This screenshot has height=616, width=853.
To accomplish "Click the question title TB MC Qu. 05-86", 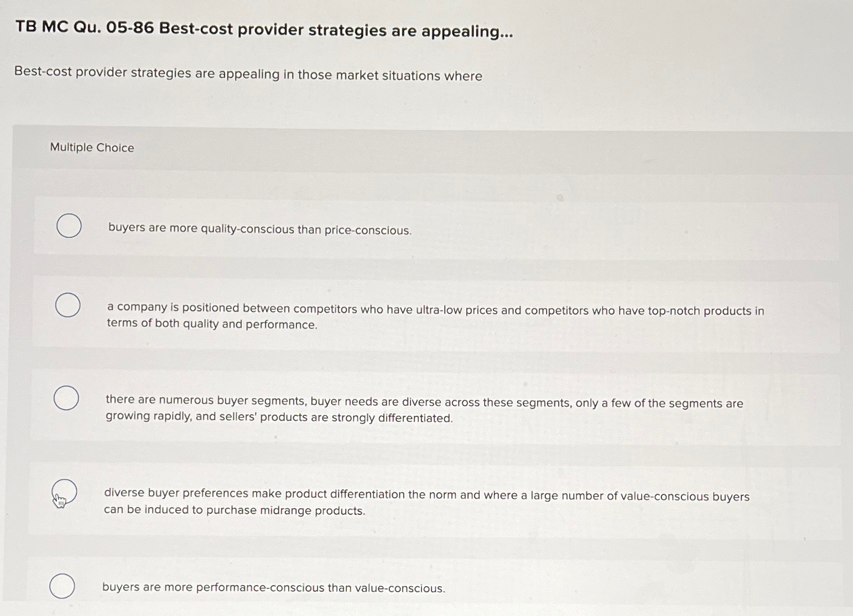I will click(264, 30).
